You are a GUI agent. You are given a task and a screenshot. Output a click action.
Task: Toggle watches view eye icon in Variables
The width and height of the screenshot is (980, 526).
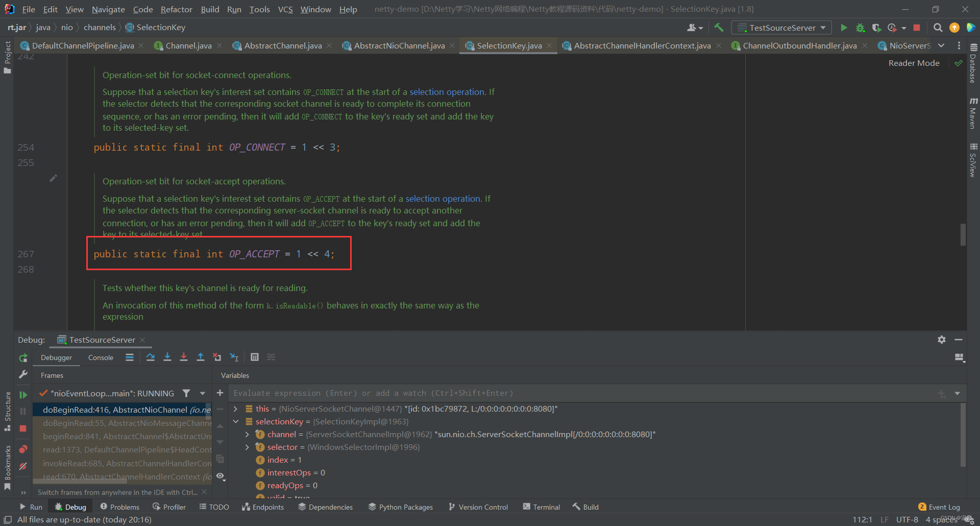(220, 476)
